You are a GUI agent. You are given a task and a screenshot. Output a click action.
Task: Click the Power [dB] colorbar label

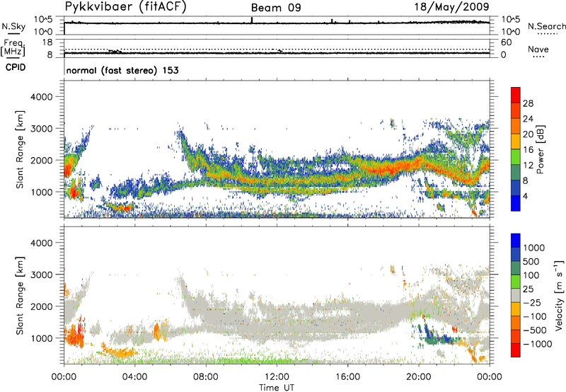(x=540, y=149)
